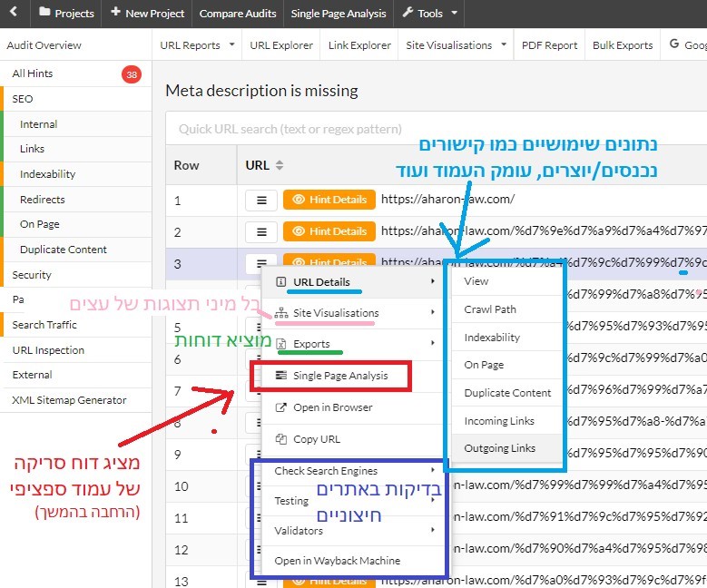This screenshot has width=707, height=588.
Task: Expand Site Visualisations context submenu arrow
Action: pos(432,312)
